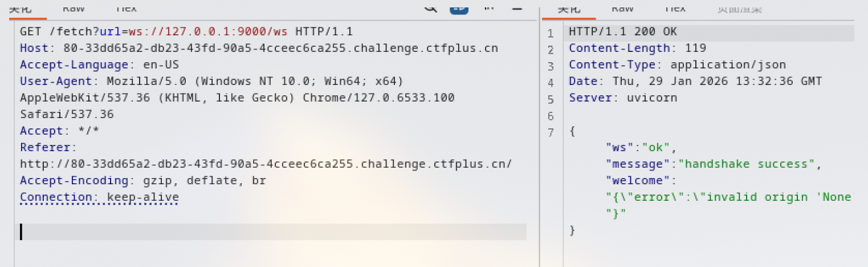Click the divider between request and response
Screen dimensions: 868x267
[x=540, y=137]
